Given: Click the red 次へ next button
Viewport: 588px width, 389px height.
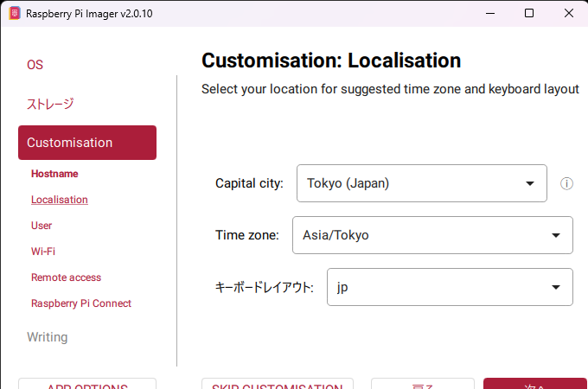Looking at the screenshot, I should tap(535, 384).
